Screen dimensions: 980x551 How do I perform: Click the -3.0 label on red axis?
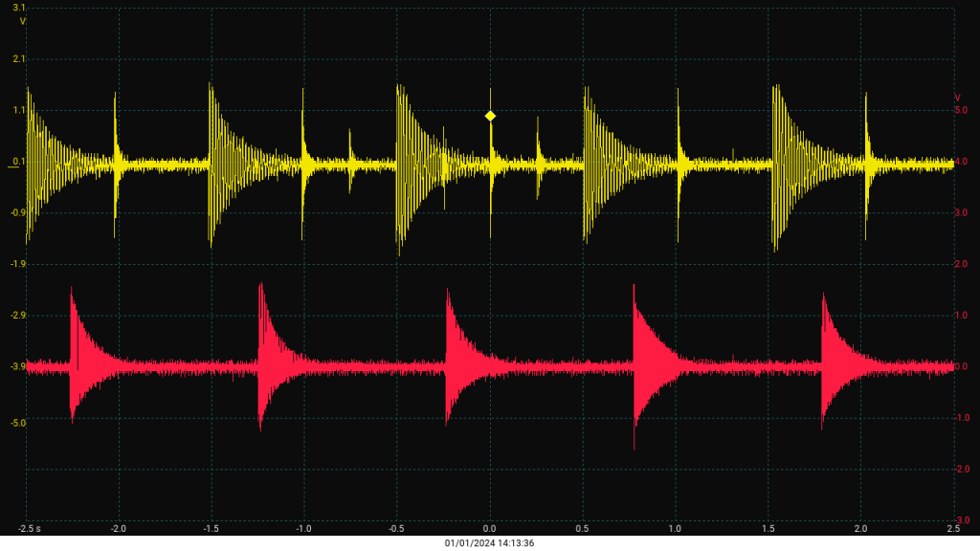point(962,520)
